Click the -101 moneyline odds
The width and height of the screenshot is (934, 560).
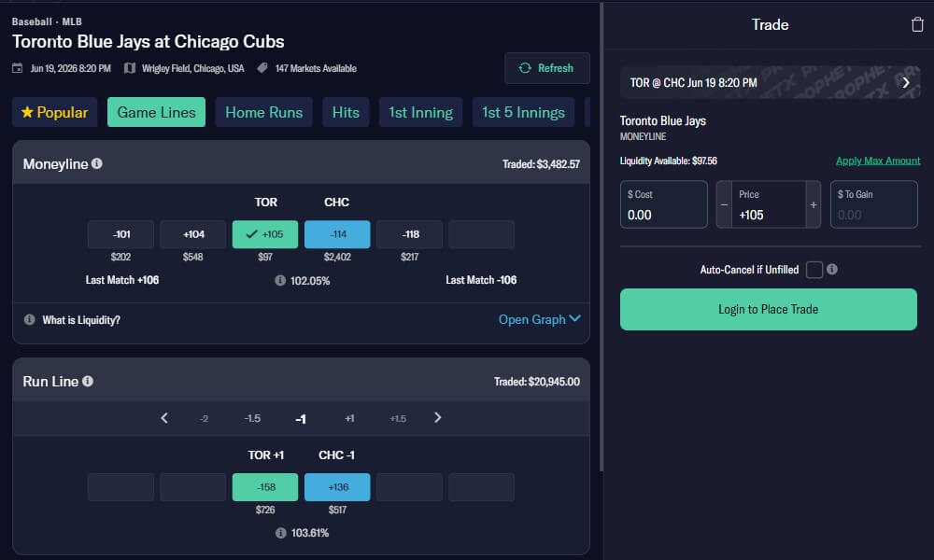pos(120,234)
